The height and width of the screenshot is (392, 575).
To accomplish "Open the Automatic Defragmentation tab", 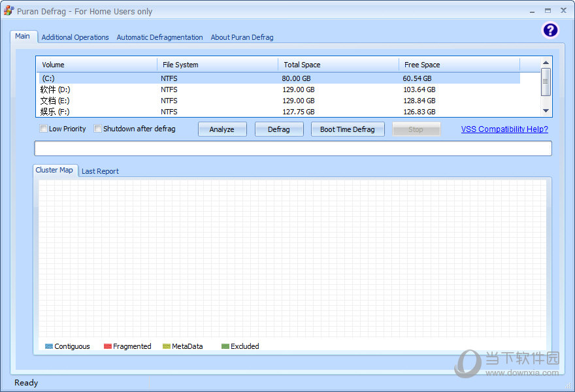I will [159, 37].
